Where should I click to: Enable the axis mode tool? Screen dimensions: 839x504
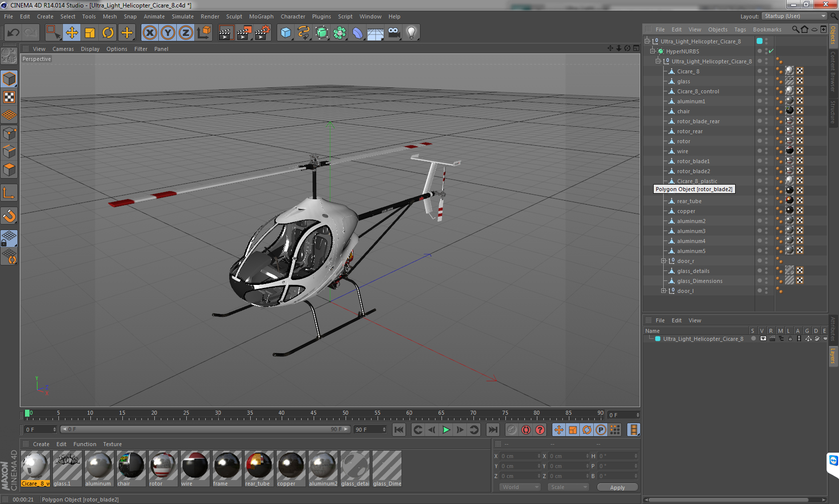click(9, 193)
